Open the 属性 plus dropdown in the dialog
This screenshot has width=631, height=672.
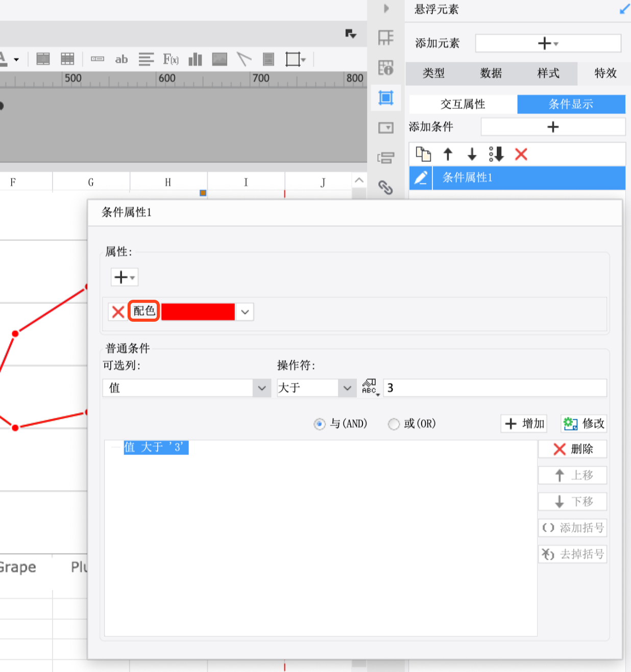tap(125, 277)
